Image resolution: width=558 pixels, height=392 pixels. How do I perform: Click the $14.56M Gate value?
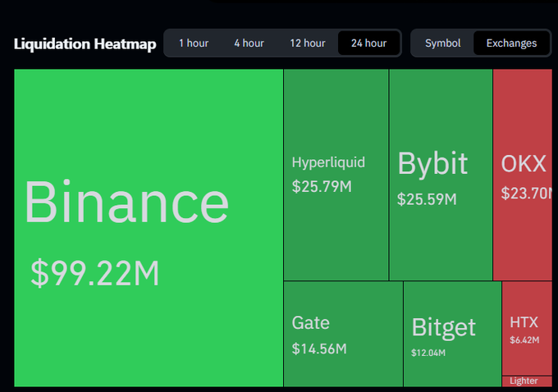point(319,349)
